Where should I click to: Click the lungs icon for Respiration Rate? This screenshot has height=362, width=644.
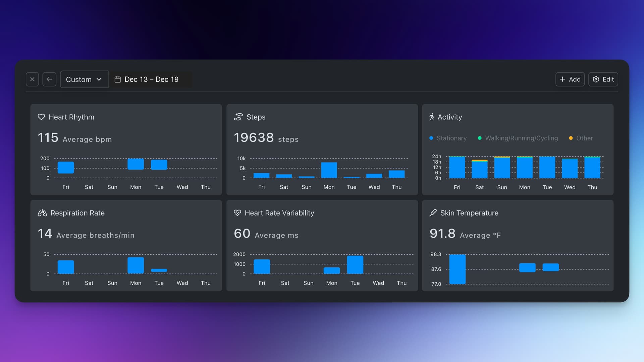click(x=42, y=213)
